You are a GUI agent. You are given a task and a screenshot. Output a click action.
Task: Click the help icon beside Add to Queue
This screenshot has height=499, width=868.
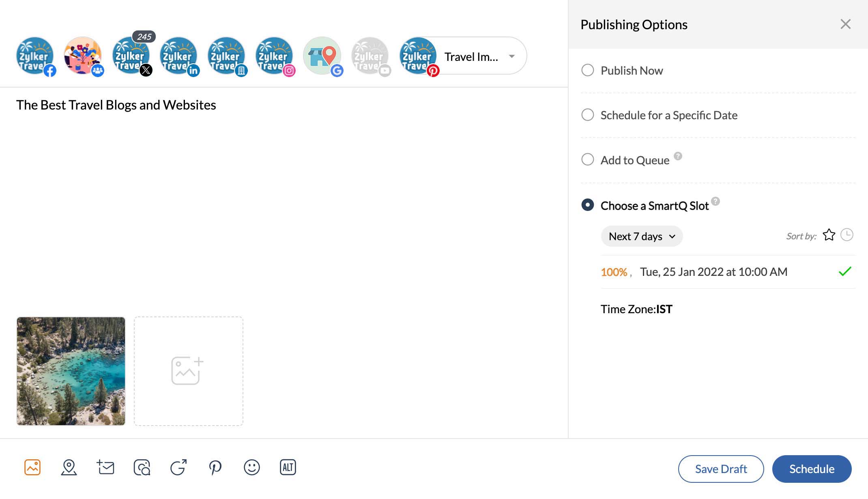678,156
